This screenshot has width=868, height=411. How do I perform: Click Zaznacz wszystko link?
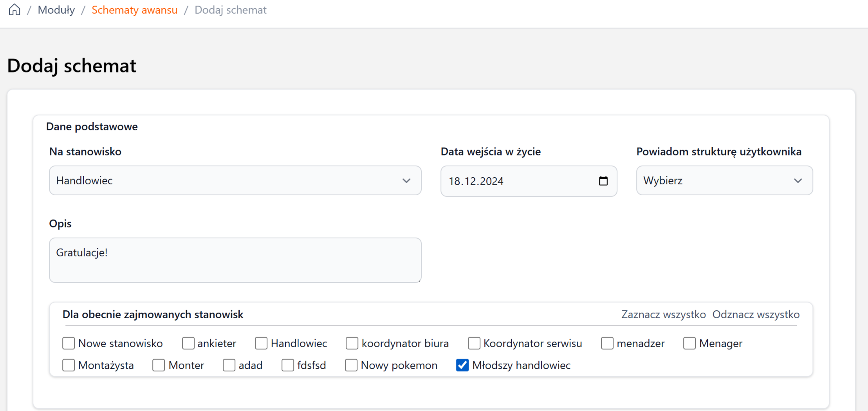pyautogui.click(x=663, y=314)
